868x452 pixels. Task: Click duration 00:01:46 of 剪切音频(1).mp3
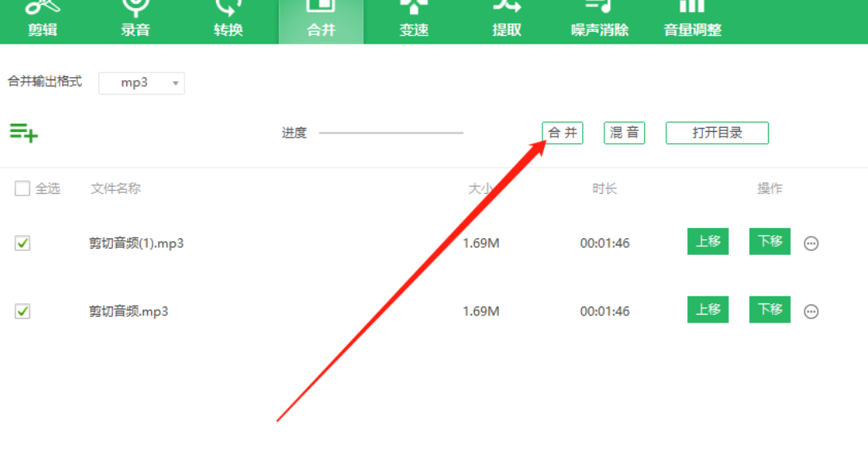point(605,243)
